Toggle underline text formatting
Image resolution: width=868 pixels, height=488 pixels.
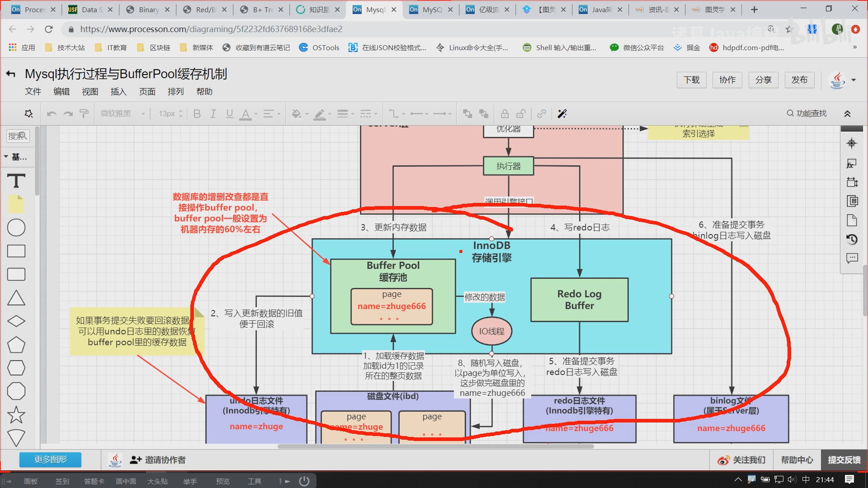(229, 114)
